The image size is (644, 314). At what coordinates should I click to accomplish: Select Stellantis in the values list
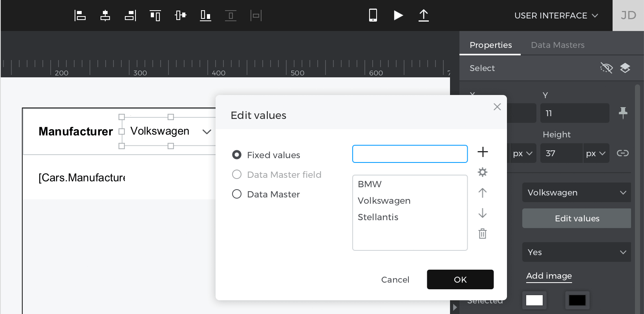[x=410, y=217]
